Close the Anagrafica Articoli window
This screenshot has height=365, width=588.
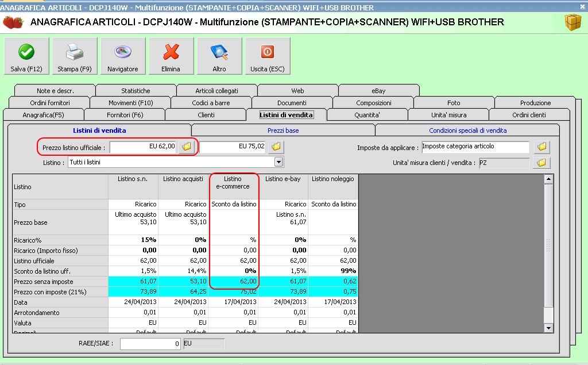pyautogui.click(x=582, y=7)
